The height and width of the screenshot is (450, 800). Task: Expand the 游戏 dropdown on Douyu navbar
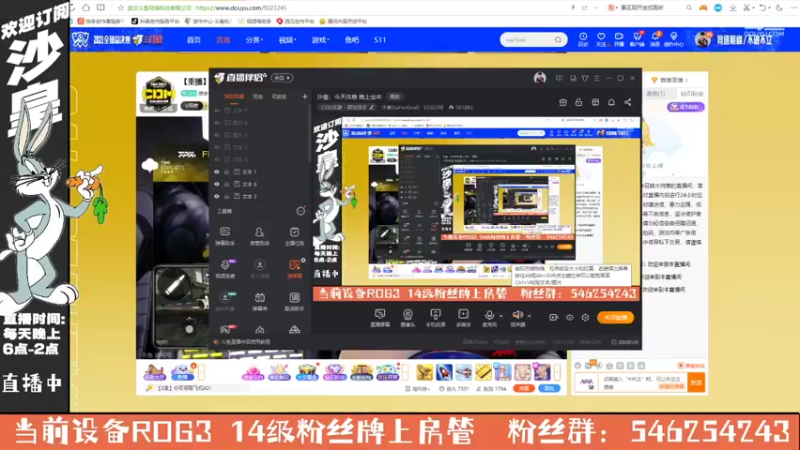click(x=320, y=40)
